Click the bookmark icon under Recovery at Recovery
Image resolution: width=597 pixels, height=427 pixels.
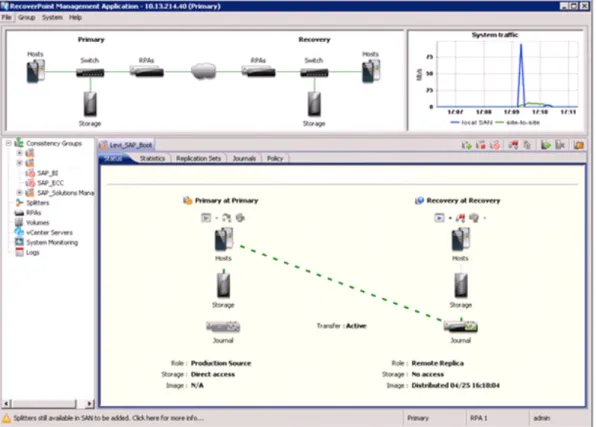pos(460,218)
